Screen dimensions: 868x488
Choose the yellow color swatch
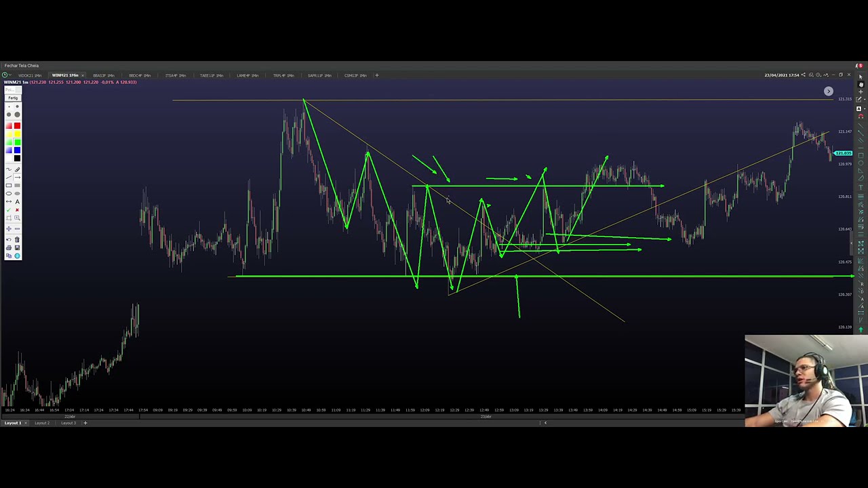tap(17, 134)
